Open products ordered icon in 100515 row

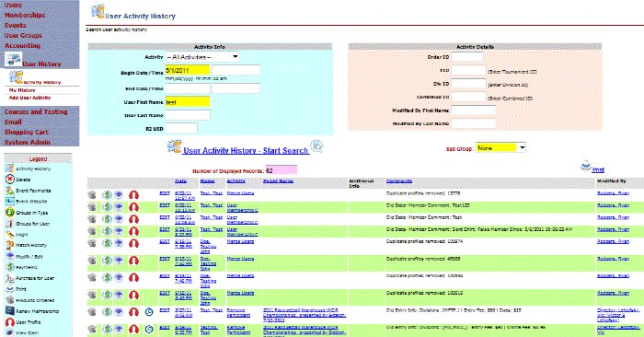coord(92,295)
